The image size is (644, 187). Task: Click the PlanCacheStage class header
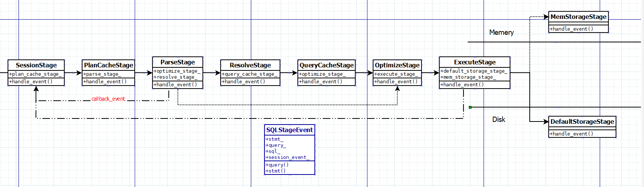point(108,65)
